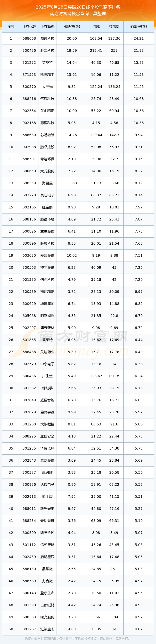Select closing price 136.24
The width and height of the screenshot is (156, 644).
tap(114, 87)
